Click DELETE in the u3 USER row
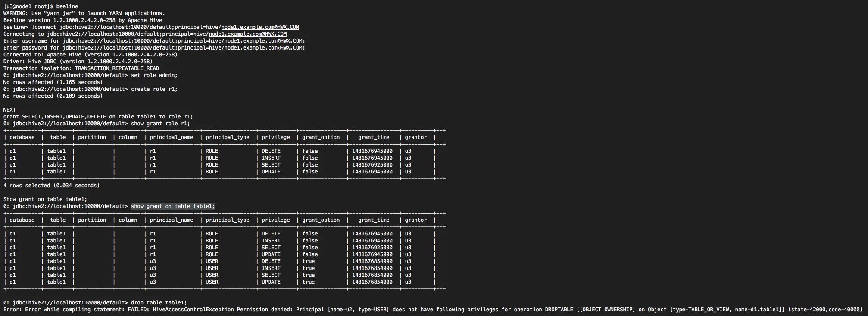 coord(271,261)
